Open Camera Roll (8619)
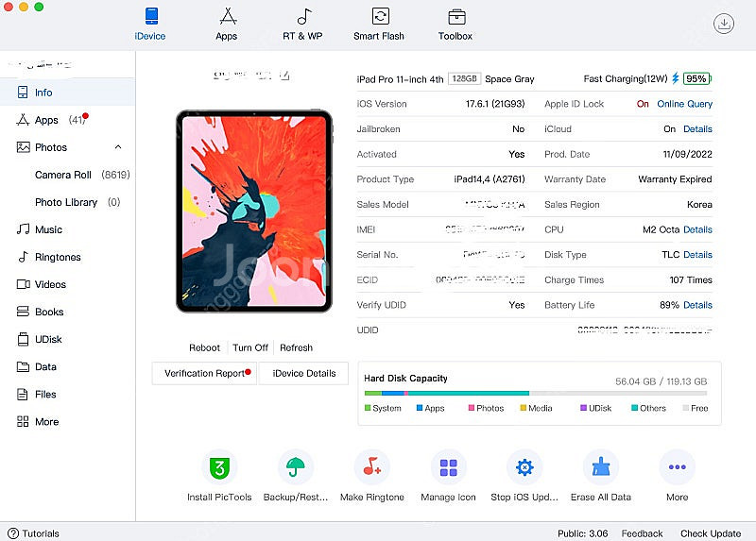 82,175
